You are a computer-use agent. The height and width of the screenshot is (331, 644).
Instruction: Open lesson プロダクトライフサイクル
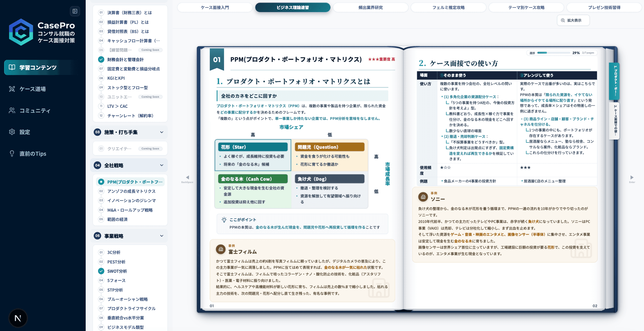click(131, 308)
